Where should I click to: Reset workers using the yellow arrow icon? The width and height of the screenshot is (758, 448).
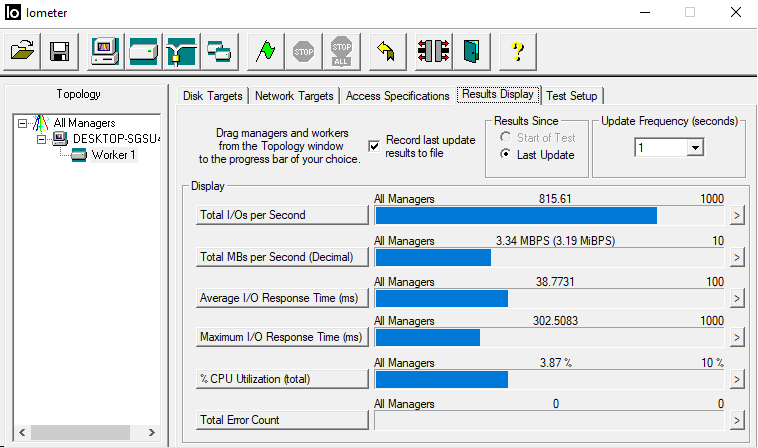384,51
